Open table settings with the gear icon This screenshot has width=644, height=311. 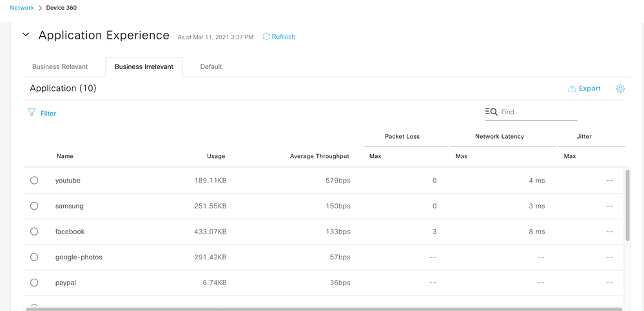620,89
